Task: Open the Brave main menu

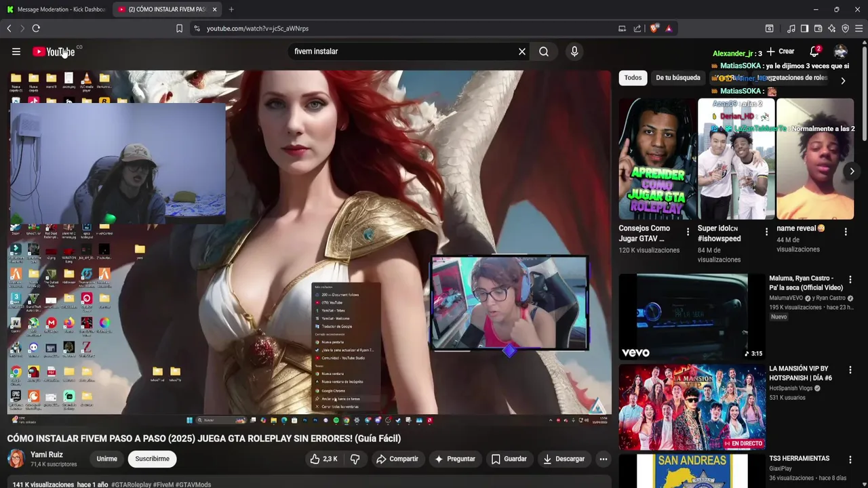Action: 859,28
